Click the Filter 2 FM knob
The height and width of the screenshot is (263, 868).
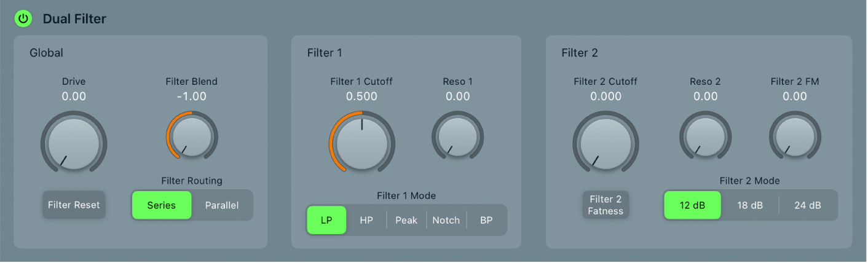pos(795,136)
